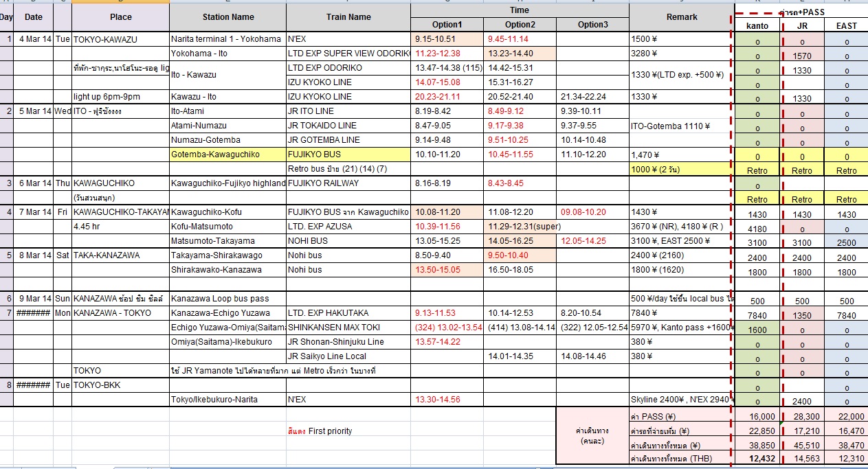Select the 'TOKYO-BKK' place cell
This screenshot has height=469, width=868.
tap(120, 385)
